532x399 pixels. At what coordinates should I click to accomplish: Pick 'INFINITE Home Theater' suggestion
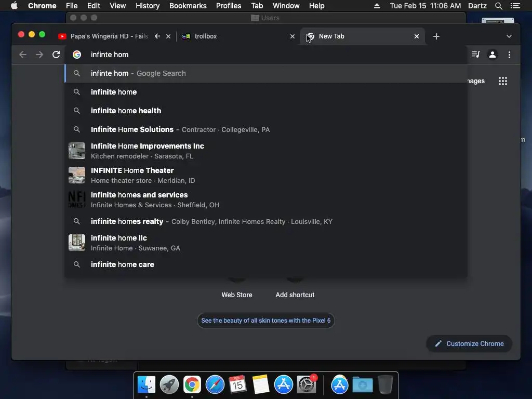coord(266,176)
